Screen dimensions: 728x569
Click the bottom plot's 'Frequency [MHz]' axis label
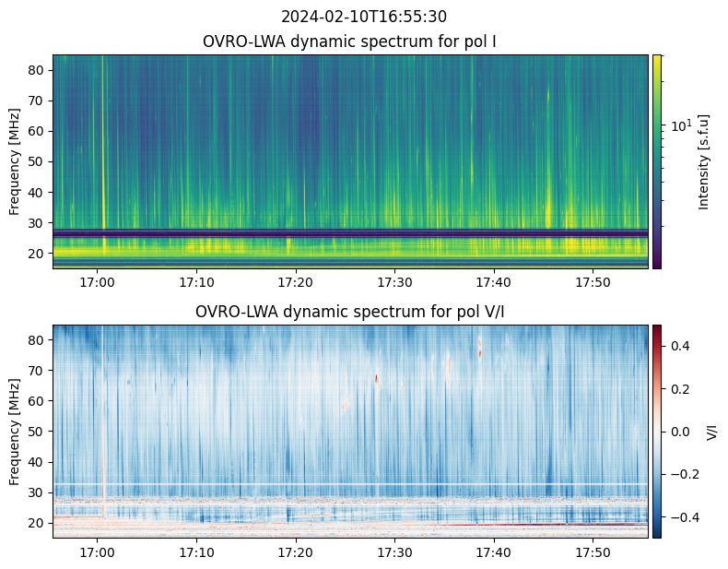pyautogui.click(x=15, y=431)
